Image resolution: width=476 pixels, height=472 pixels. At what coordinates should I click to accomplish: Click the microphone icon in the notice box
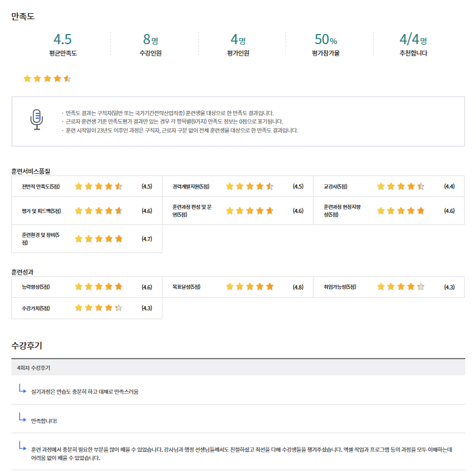[37, 119]
